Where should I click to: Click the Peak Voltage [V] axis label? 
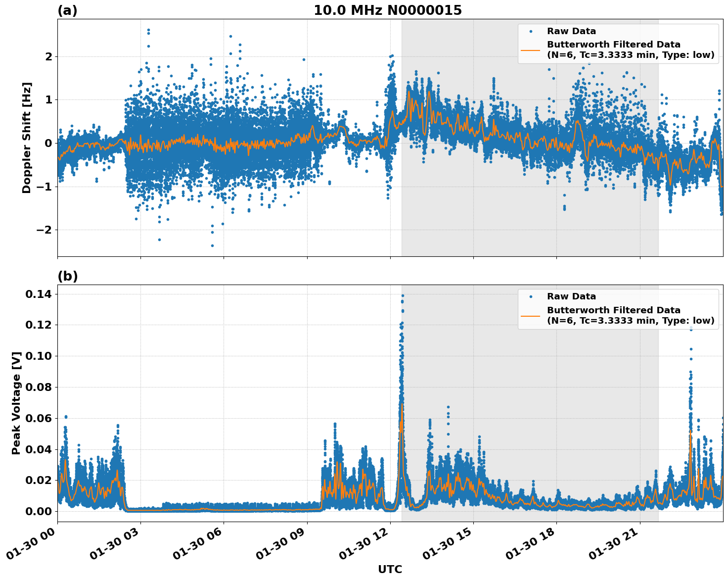click(18, 401)
